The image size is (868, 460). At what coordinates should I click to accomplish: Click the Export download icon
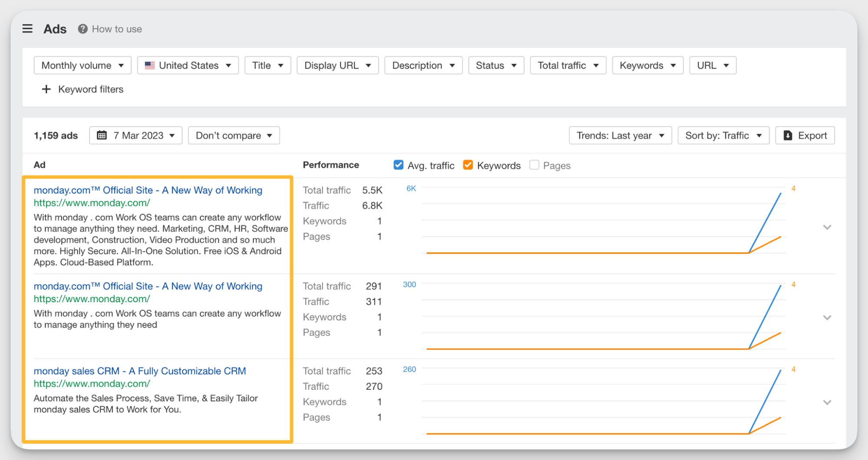(788, 135)
